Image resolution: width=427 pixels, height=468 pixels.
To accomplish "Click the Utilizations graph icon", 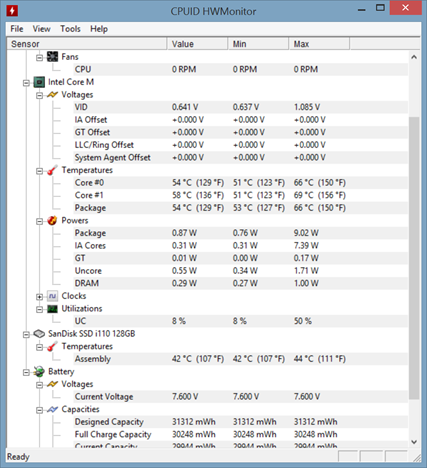I will click(x=52, y=309).
